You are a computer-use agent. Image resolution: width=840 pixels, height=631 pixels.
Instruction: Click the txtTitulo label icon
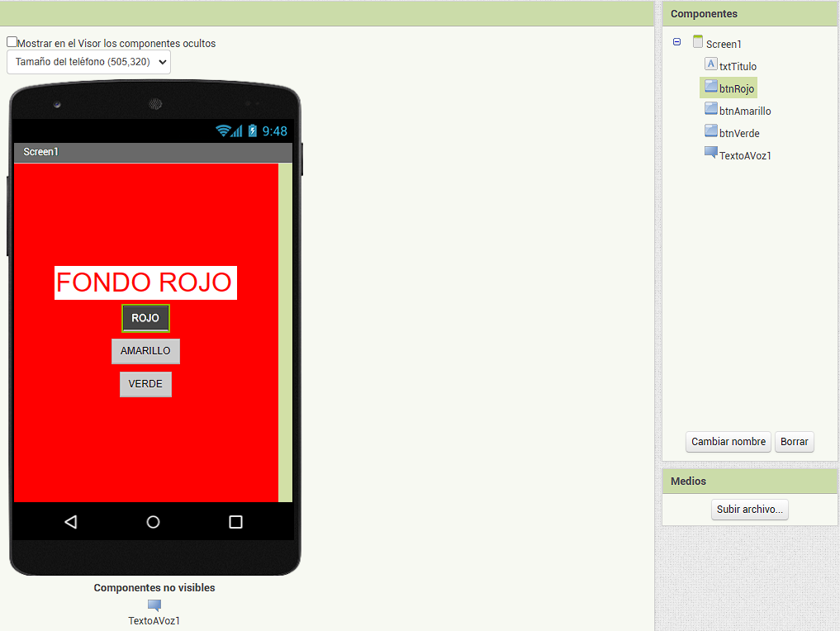[x=710, y=64]
